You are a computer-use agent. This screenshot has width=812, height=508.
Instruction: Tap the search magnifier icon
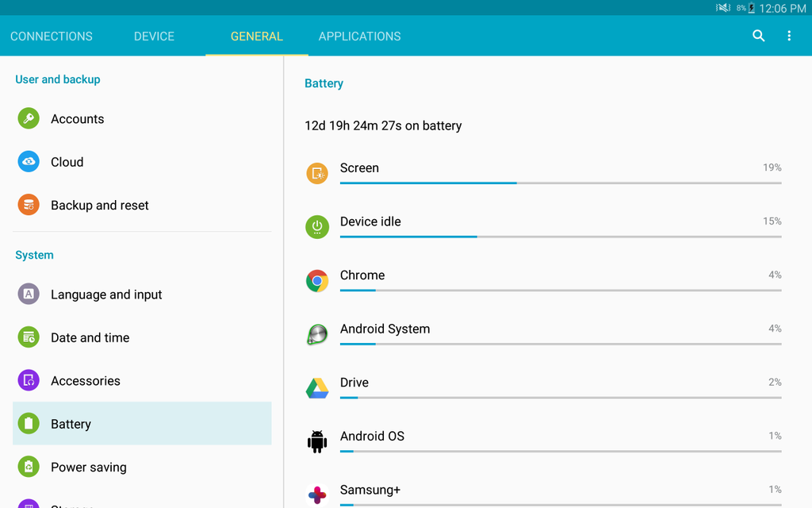tap(758, 36)
